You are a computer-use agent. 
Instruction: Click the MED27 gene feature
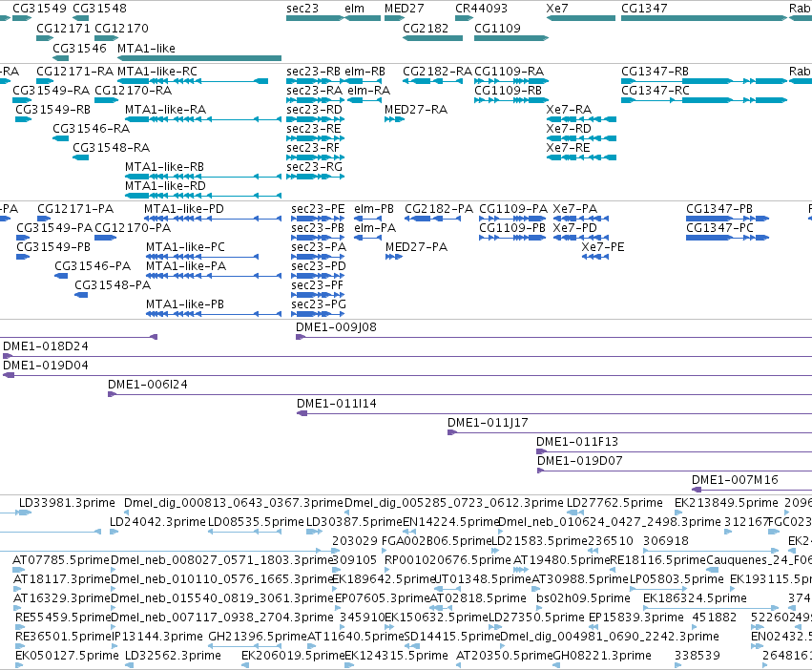click(395, 18)
